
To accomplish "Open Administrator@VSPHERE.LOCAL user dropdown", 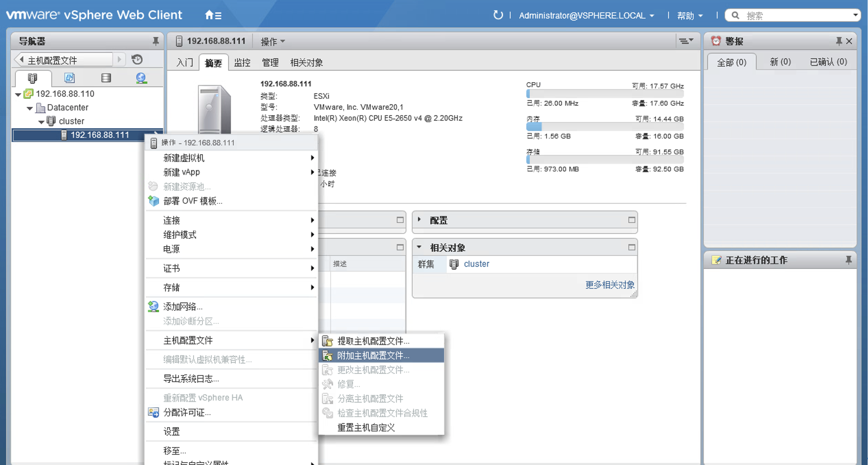I will 586,15.
